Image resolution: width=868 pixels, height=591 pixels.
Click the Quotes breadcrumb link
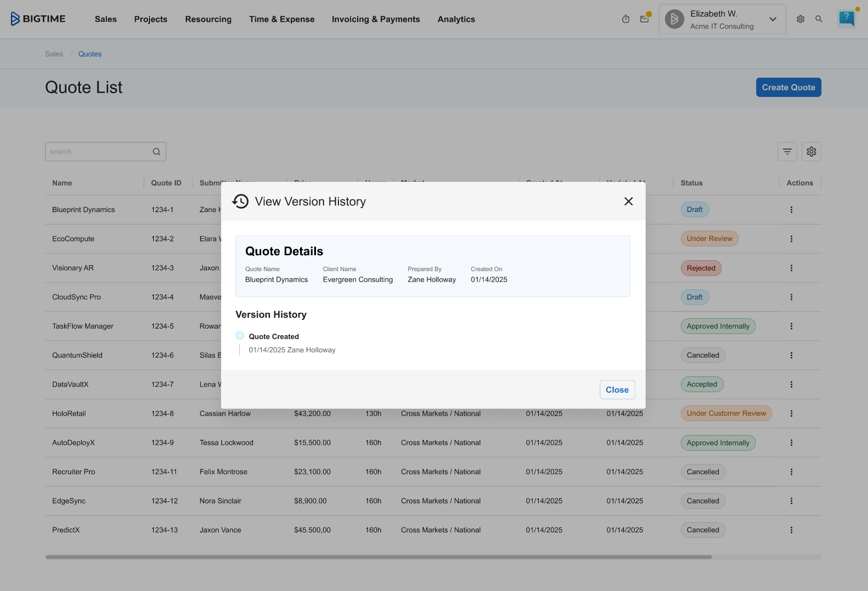click(x=90, y=54)
